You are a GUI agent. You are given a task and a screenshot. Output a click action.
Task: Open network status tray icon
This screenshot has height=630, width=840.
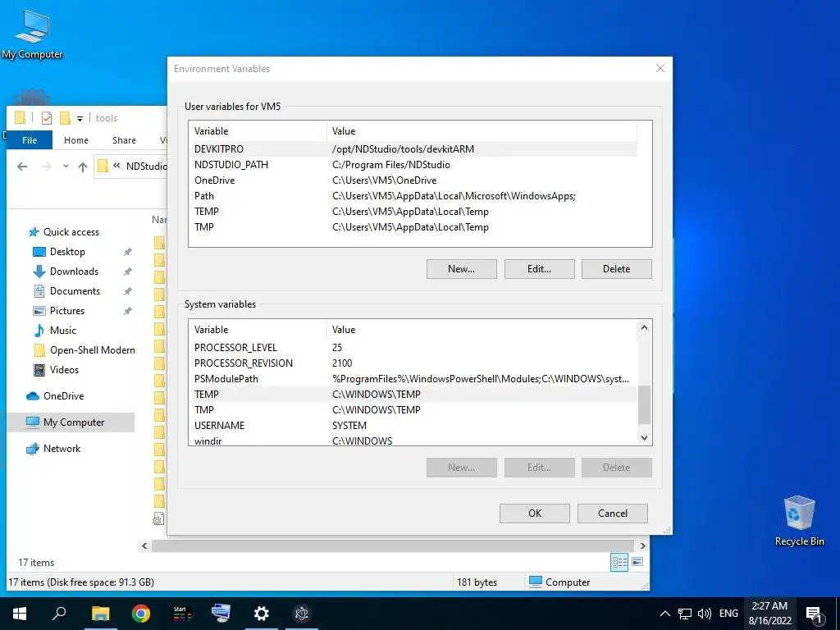(685, 614)
